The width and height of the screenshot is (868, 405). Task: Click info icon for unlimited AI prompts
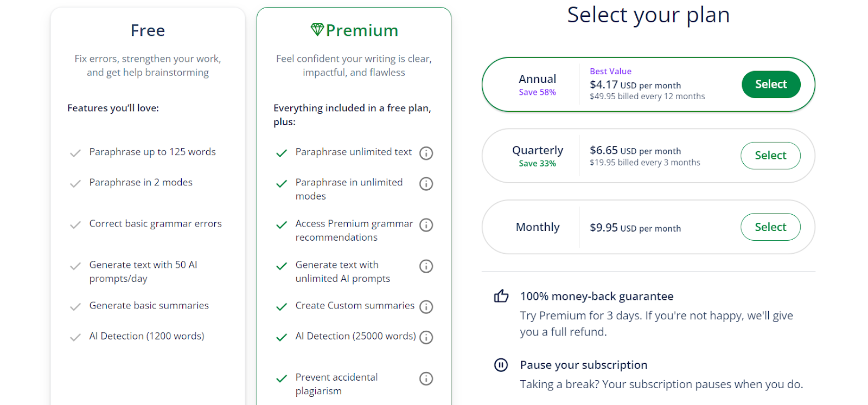tap(426, 266)
